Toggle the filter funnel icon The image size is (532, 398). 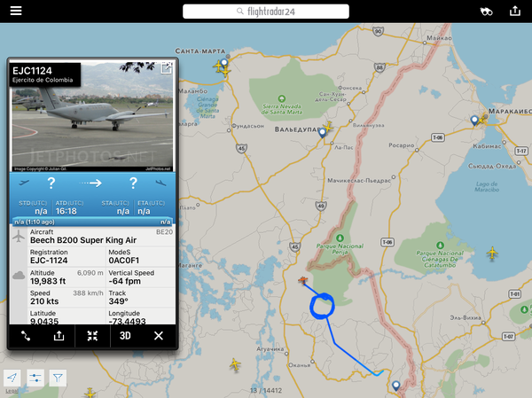58,378
